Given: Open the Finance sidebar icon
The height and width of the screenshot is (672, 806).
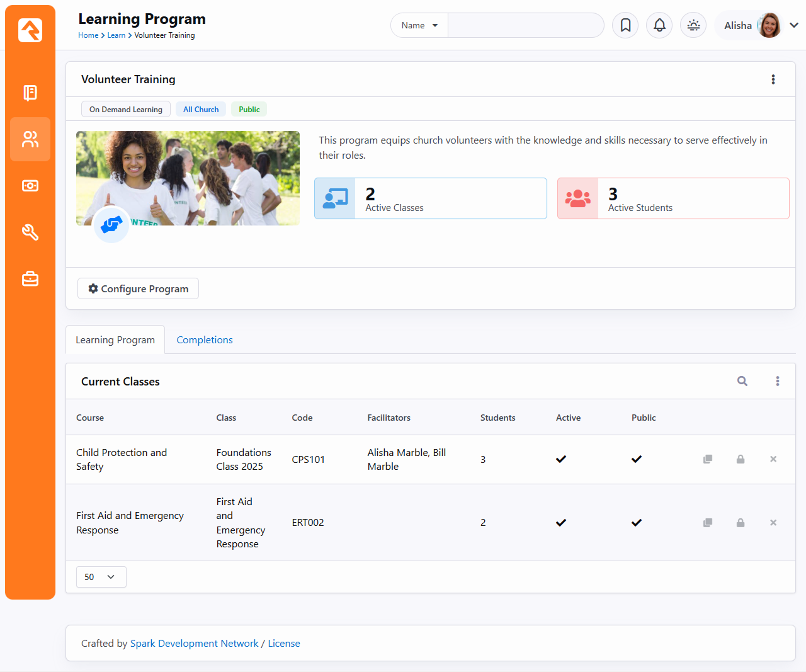Looking at the screenshot, I should point(30,186).
